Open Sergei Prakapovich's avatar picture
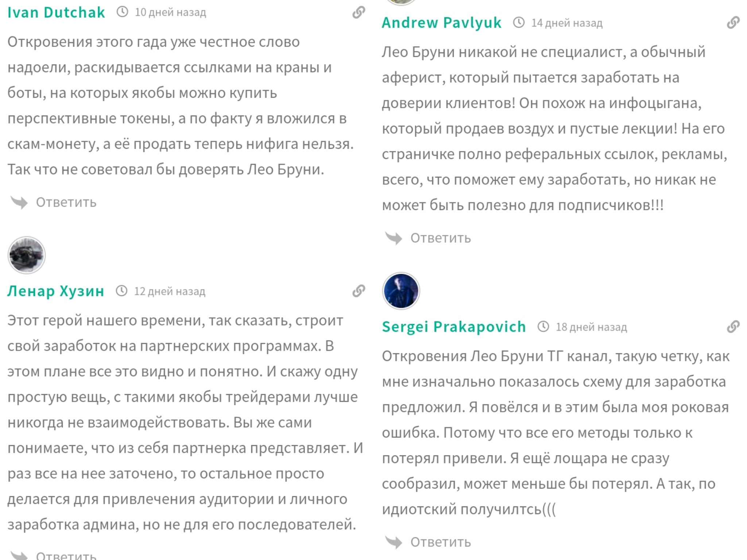 (401, 291)
